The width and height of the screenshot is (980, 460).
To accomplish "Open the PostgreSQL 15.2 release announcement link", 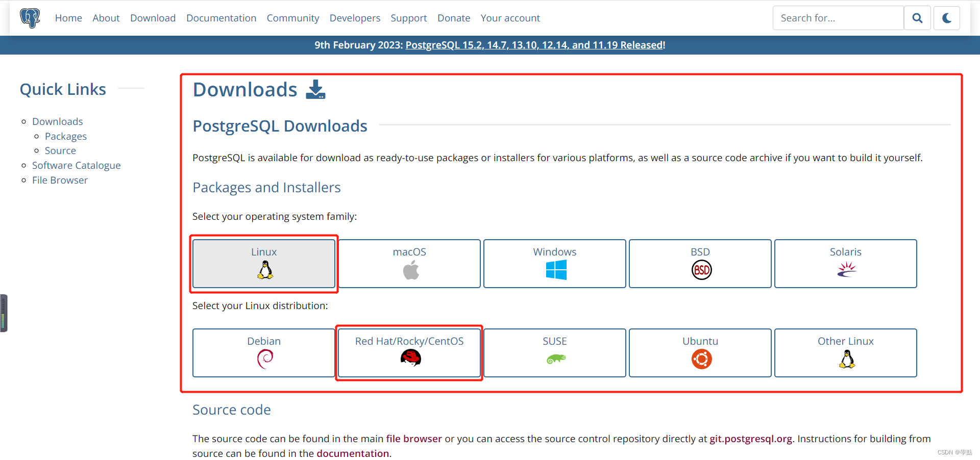I will [x=534, y=45].
